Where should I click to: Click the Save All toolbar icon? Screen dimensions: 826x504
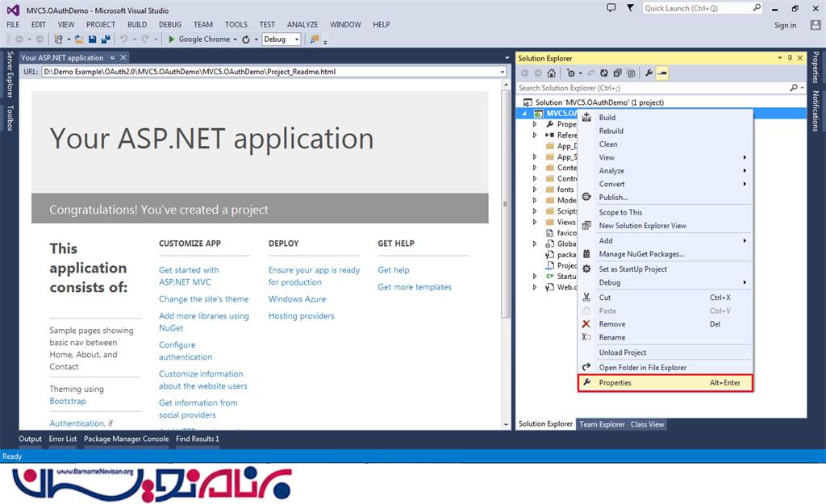[x=106, y=39]
